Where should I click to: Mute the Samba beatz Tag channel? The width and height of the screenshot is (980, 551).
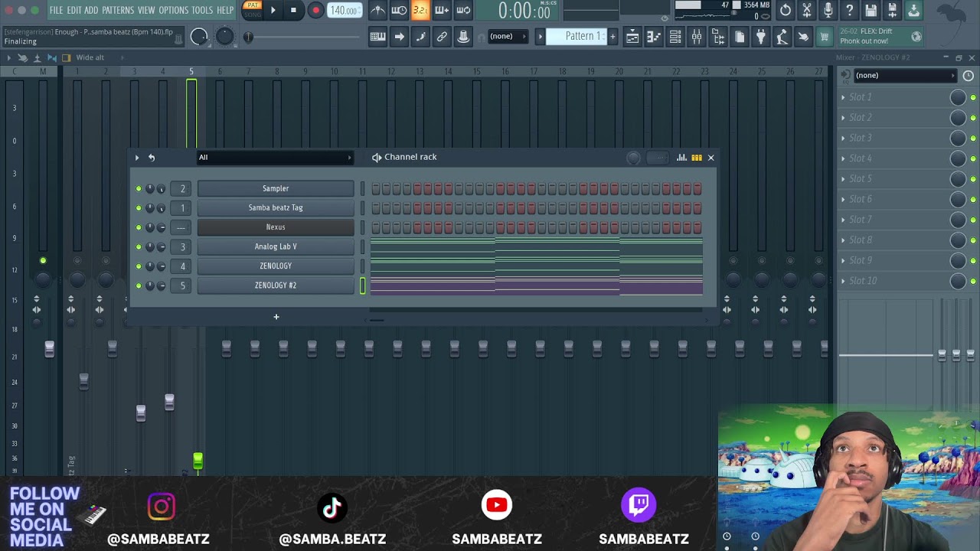point(139,208)
